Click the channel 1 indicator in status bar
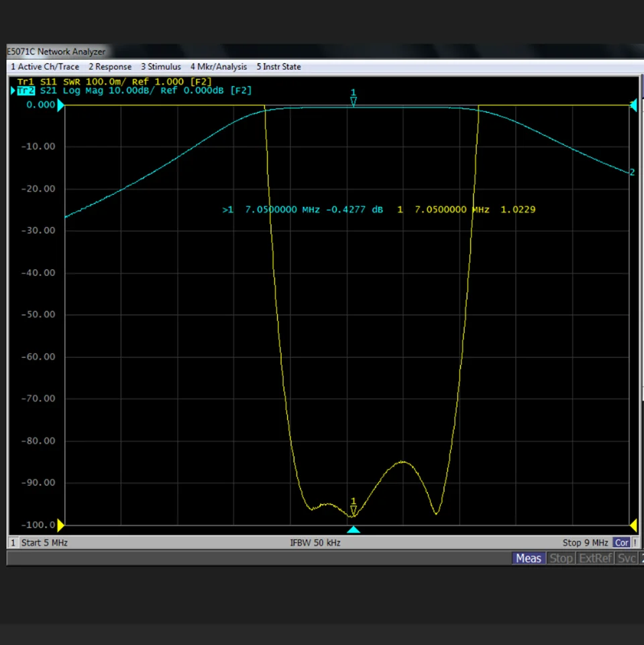 (13, 542)
